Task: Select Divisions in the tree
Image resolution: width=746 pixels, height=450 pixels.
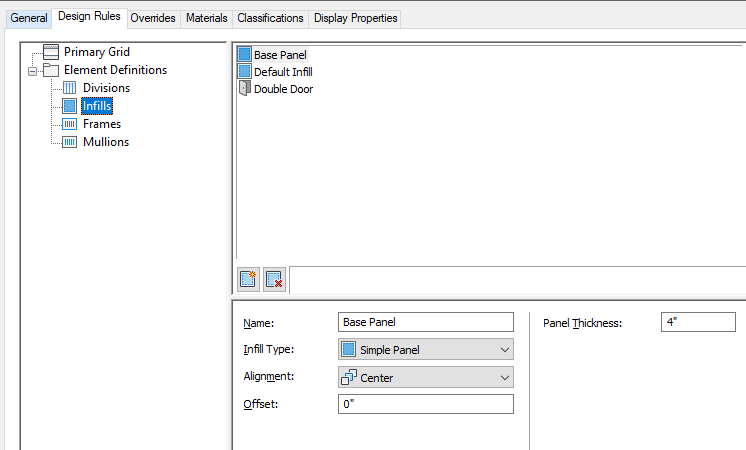Action: pyautogui.click(x=106, y=88)
